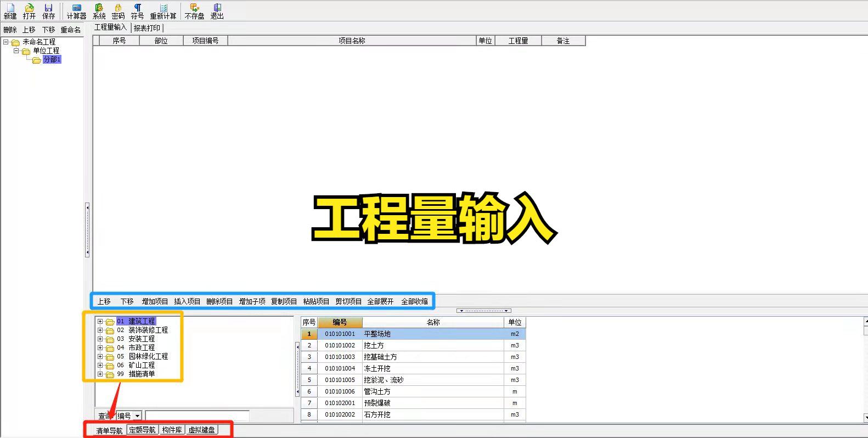Click 下移 in the project tree toolbar

49,30
